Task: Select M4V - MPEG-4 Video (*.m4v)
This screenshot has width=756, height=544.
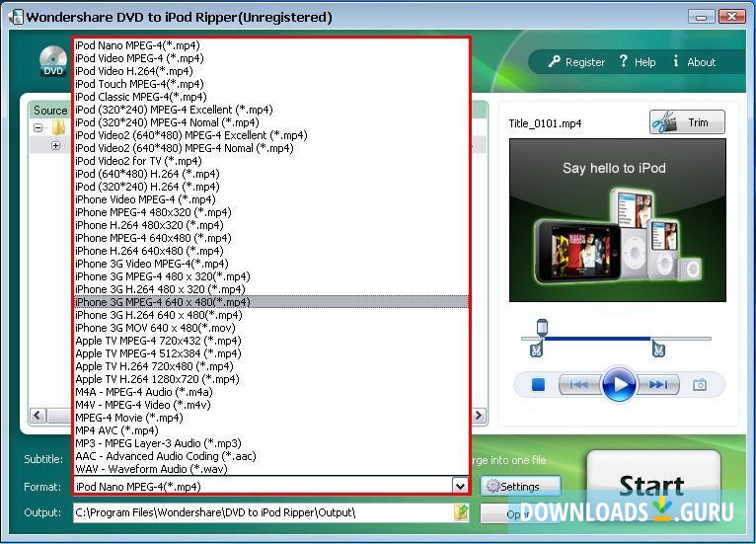Action: click(271, 405)
